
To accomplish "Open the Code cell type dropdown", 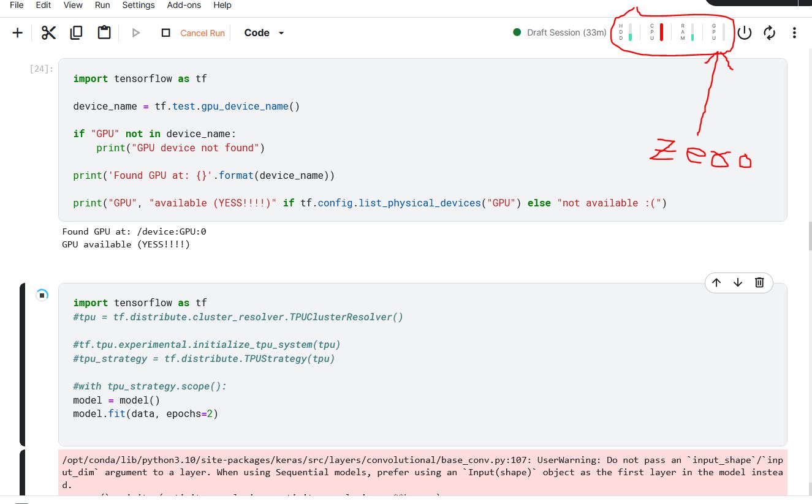I will [x=264, y=33].
